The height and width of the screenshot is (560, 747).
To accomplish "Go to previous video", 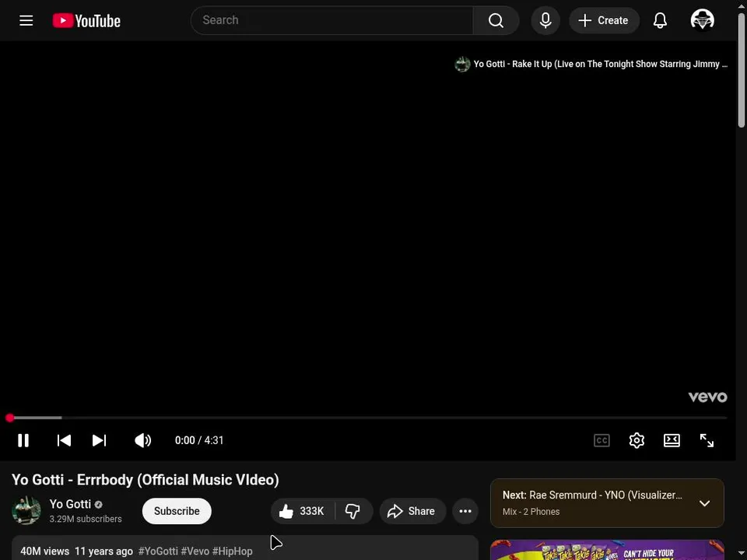I will pyautogui.click(x=64, y=440).
